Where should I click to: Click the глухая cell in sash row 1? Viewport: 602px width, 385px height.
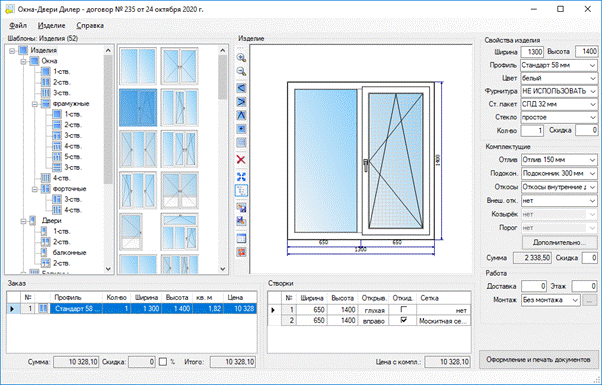coord(374,310)
